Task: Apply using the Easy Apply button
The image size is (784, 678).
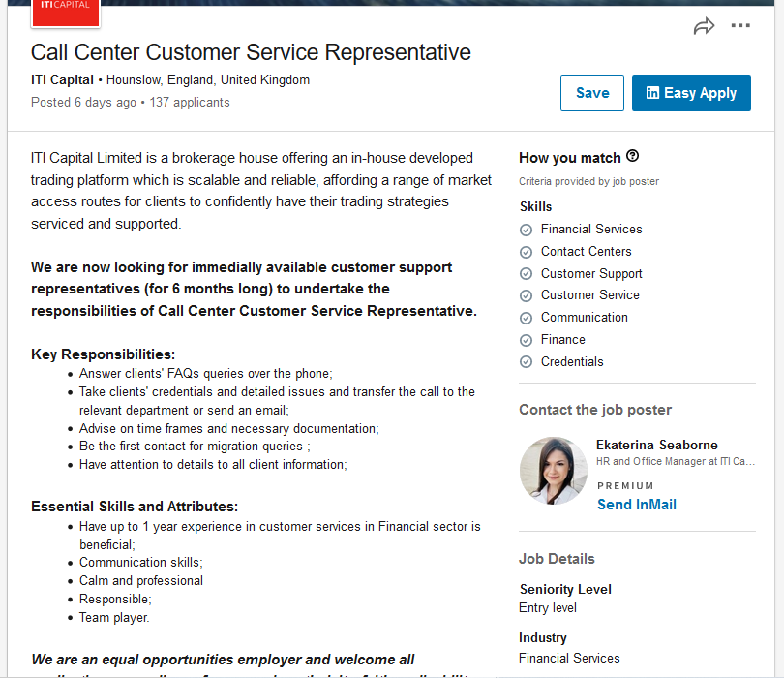Action: (x=691, y=93)
